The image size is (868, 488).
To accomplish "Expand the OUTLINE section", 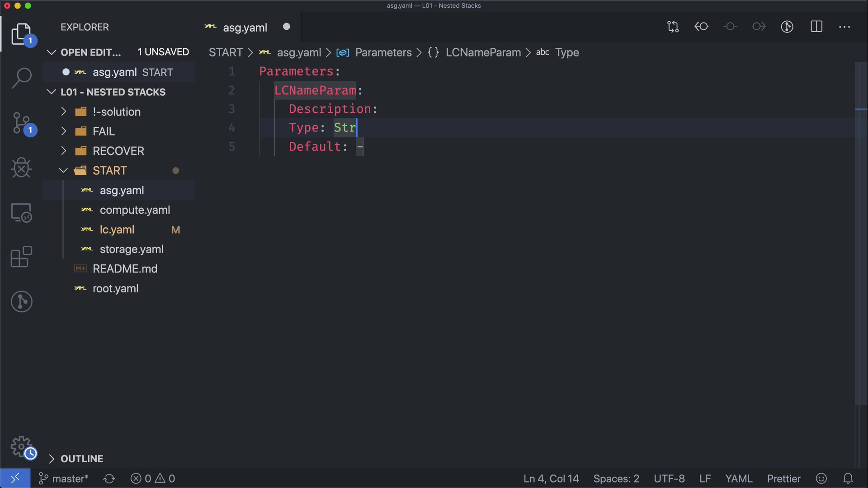I will click(x=81, y=459).
